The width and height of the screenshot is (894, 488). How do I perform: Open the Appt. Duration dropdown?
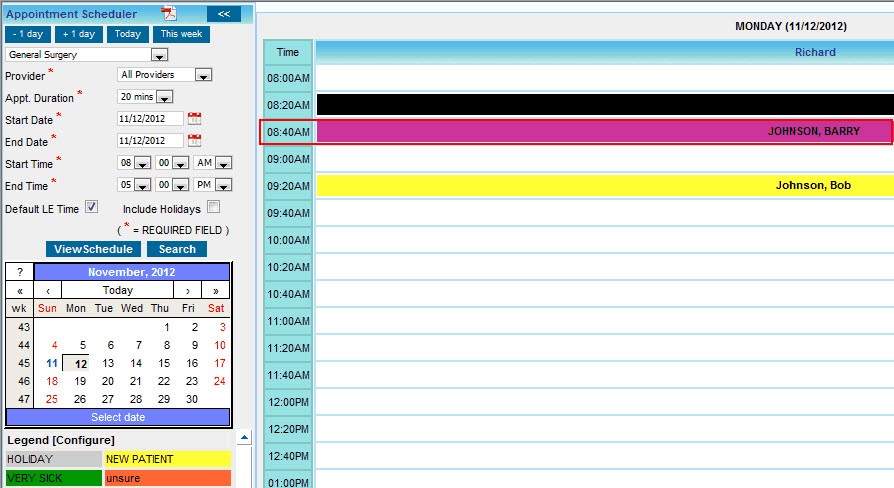(x=165, y=97)
